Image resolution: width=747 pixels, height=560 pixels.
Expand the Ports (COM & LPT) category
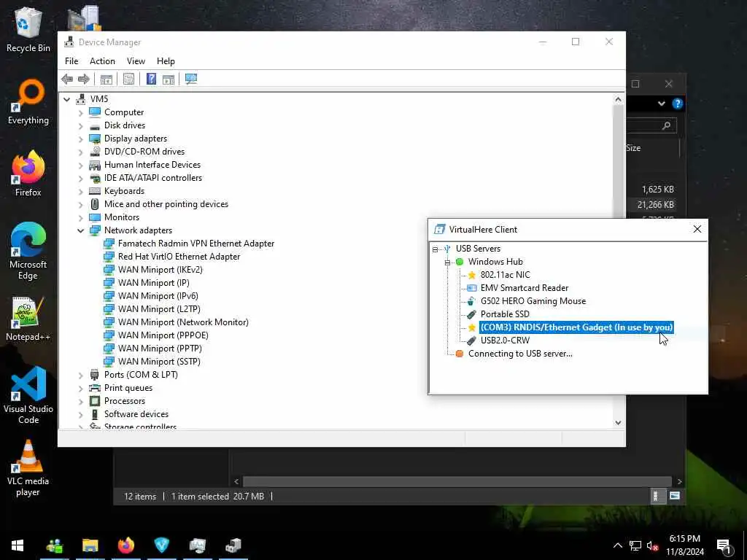(80, 376)
